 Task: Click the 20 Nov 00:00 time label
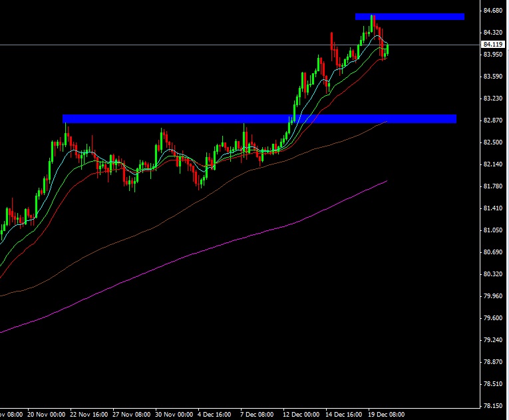click(47, 415)
